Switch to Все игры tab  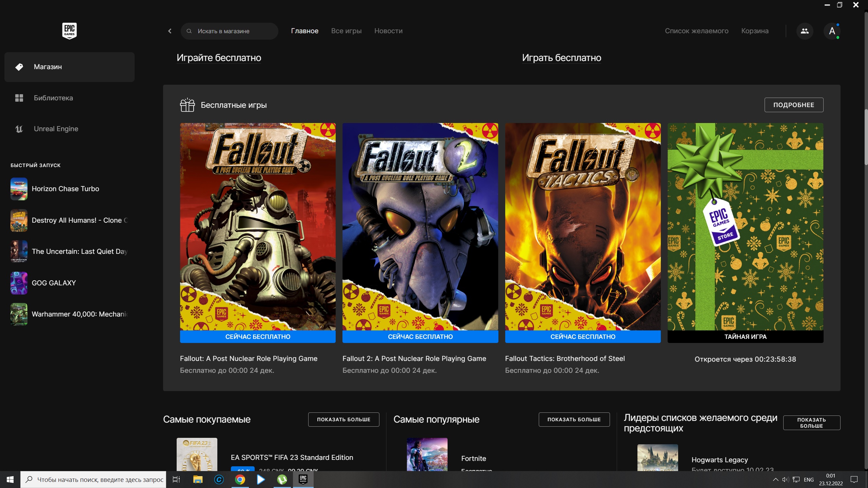coord(346,31)
